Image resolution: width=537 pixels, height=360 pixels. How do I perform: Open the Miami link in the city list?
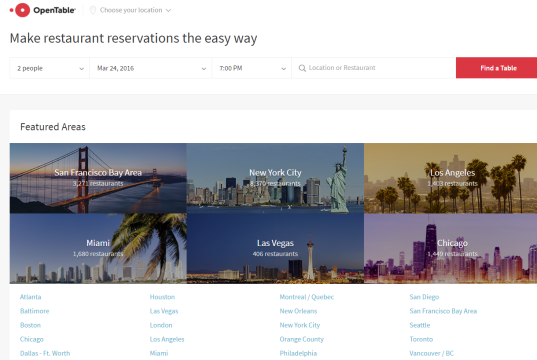(x=159, y=353)
